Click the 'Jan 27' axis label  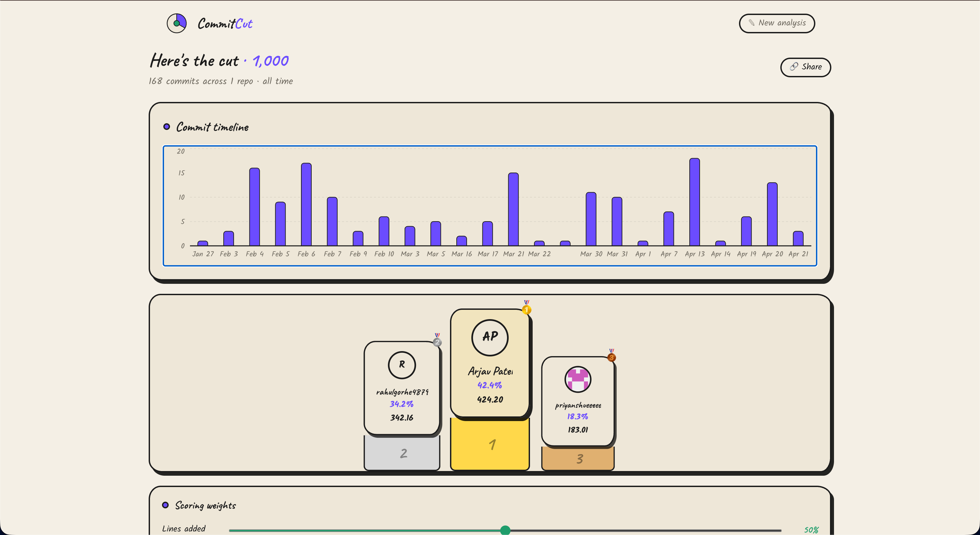pyautogui.click(x=203, y=254)
